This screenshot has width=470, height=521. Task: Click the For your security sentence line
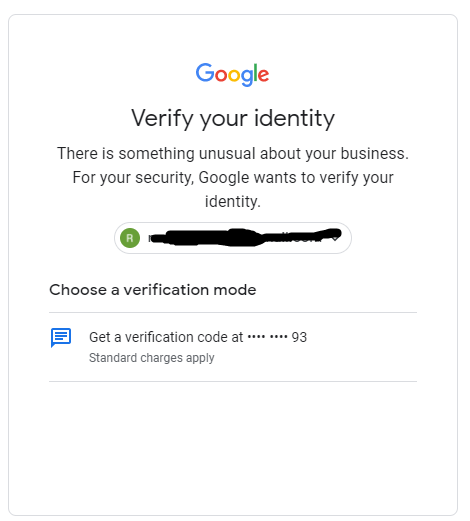pyautogui.click(x=233, y=178)
